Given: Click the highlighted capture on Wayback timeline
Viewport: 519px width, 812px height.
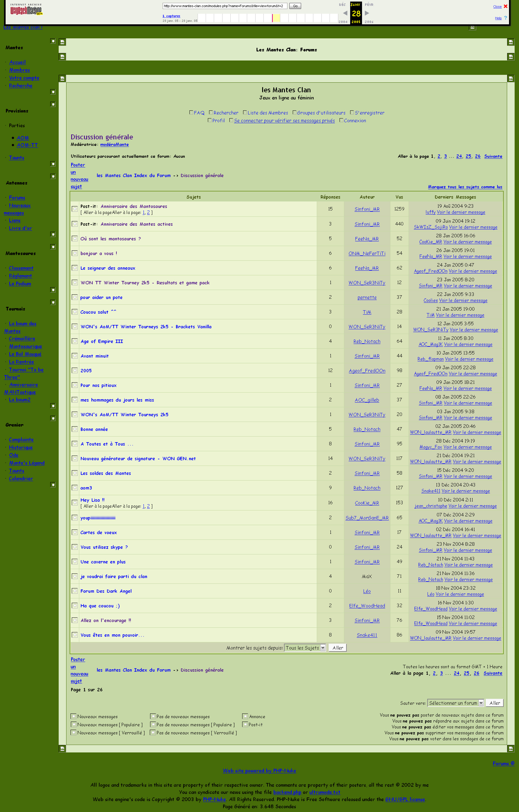Looking at the screenshot, I should tap(276, 18).
